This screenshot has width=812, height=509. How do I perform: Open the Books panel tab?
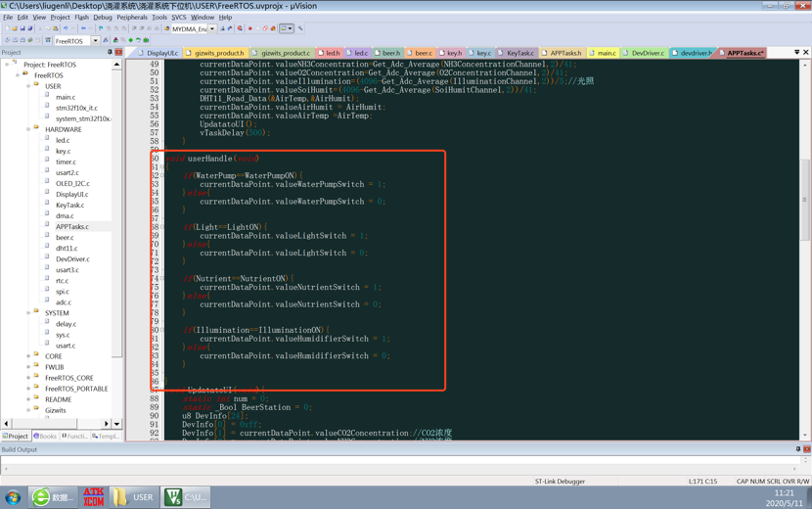tap(45, 436)
